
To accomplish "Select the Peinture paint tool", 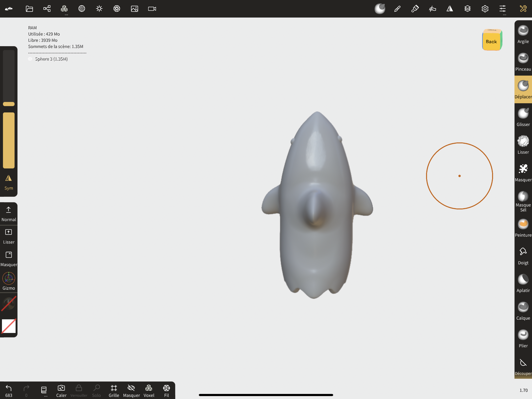I will click(x=523, y=228).
